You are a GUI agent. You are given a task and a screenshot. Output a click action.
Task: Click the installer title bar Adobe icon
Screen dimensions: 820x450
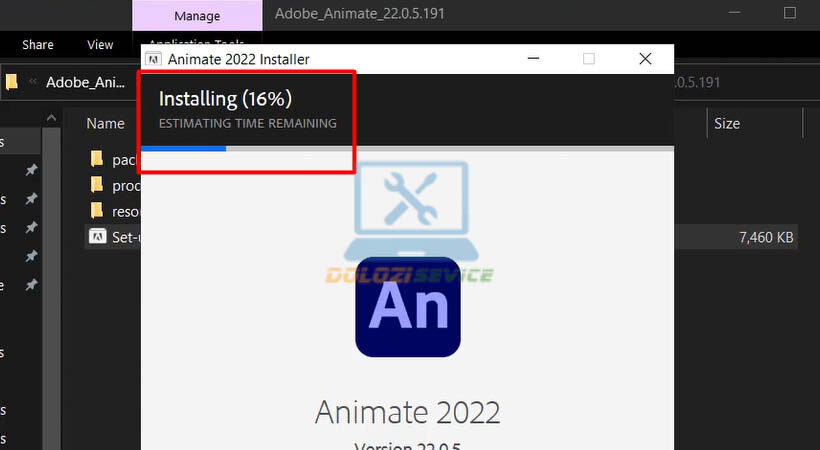(x=153, y=59)
